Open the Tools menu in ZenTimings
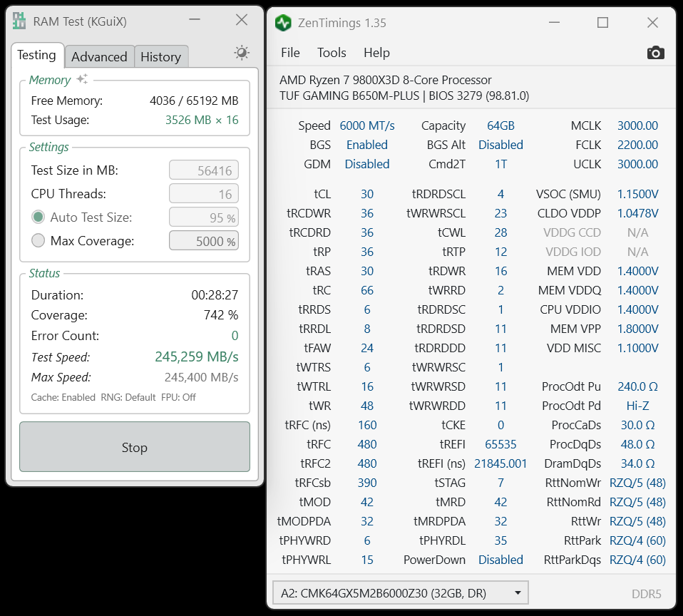Screen dimensions: 683x616 coord(332,53)
